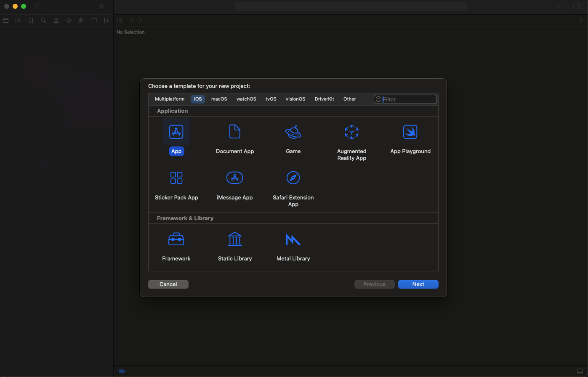Screen dimensions: 588x377
Task: Open the Test navigator diamond icon
Action: [x=69, y=20]
